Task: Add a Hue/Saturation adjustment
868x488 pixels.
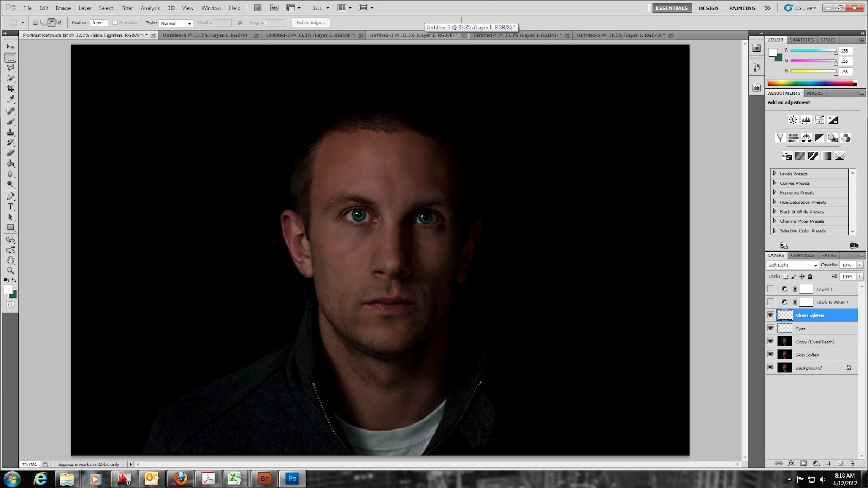Action: point(794,138)
